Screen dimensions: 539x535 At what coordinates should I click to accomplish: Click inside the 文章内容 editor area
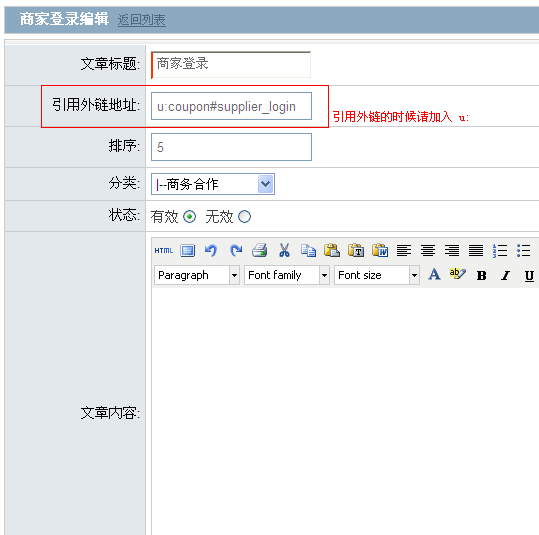click(345, 411)
